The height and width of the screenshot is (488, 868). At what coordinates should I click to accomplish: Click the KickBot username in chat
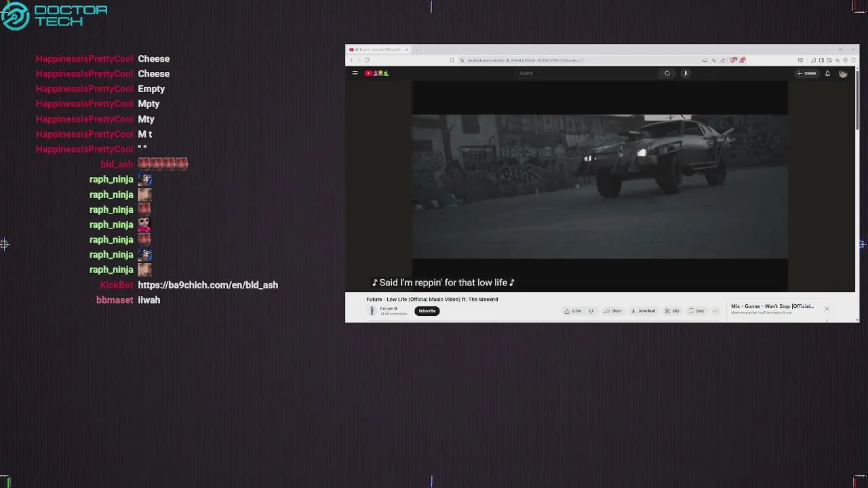tap(117, 285)
